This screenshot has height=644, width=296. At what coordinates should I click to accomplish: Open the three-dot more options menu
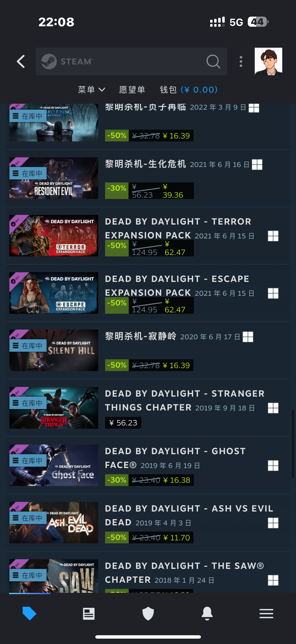(241, 62)
